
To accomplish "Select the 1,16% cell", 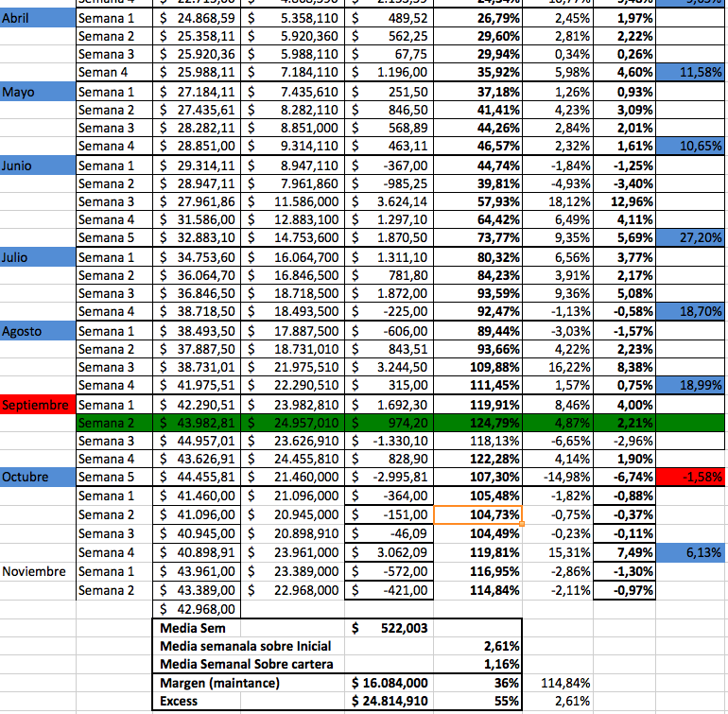I will coord(477,664).
